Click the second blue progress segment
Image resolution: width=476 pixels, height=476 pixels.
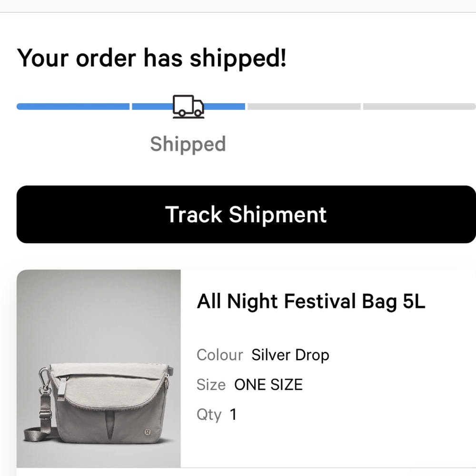224,106
